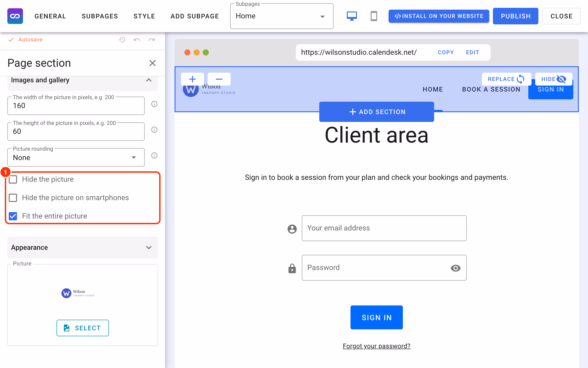Switch to mobile preview icon
The height and width of the screenshot is (368, 588).
click(x=374, y=16)
